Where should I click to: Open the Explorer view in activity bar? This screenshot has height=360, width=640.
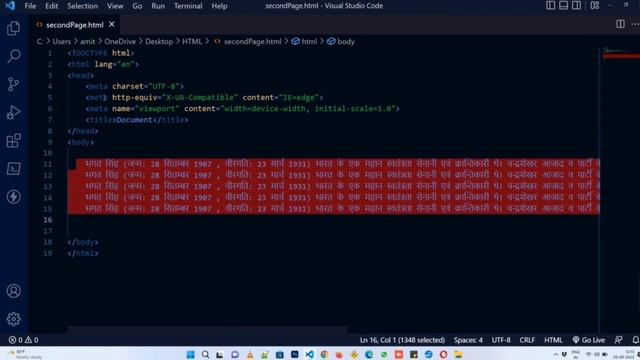[x=13, y=28]
